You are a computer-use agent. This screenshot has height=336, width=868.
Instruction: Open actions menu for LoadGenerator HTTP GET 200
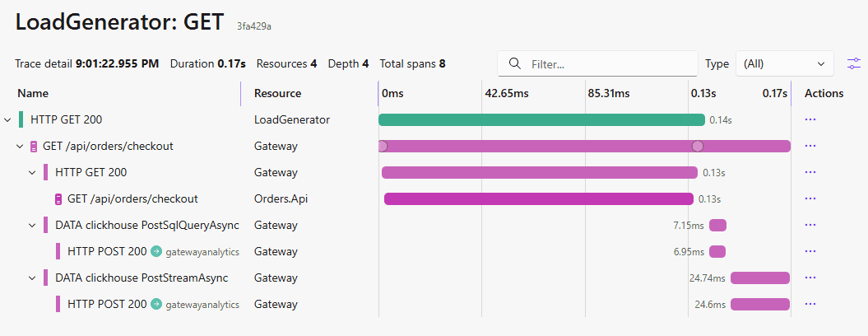pos(810,119)
